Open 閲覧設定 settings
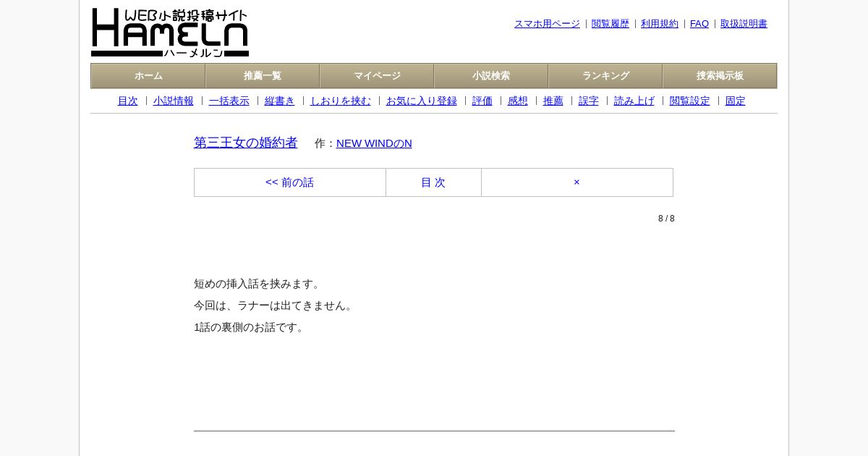The height and width of the screenshot is (456, 868). pos(690,101)
